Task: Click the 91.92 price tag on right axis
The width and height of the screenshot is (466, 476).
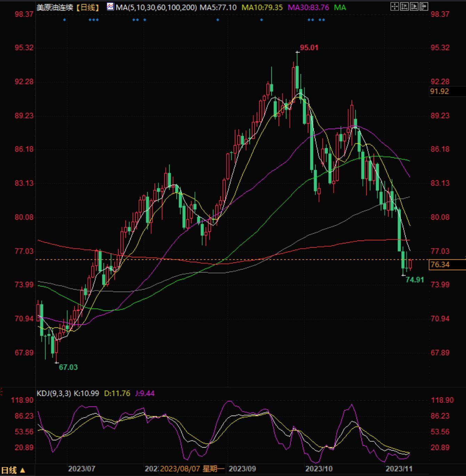Action: (x=448, y=91)
